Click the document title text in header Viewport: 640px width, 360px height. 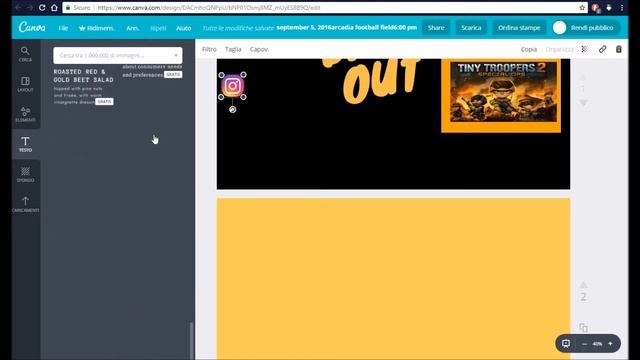(347, 27)
